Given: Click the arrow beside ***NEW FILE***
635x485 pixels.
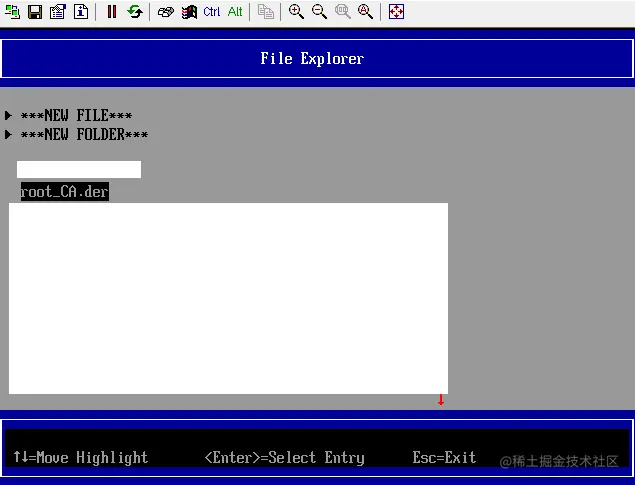Looking at the screenshot, I should [x=8, y=115].
